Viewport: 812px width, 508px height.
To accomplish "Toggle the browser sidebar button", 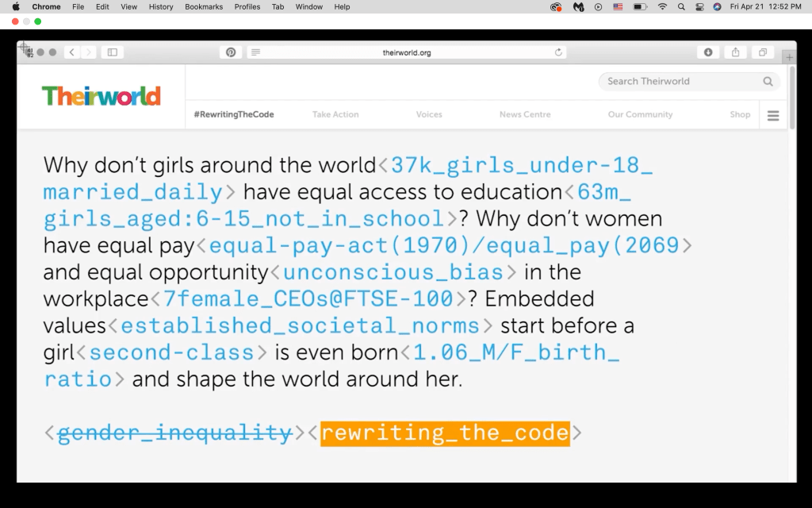I will coord(112,52).
